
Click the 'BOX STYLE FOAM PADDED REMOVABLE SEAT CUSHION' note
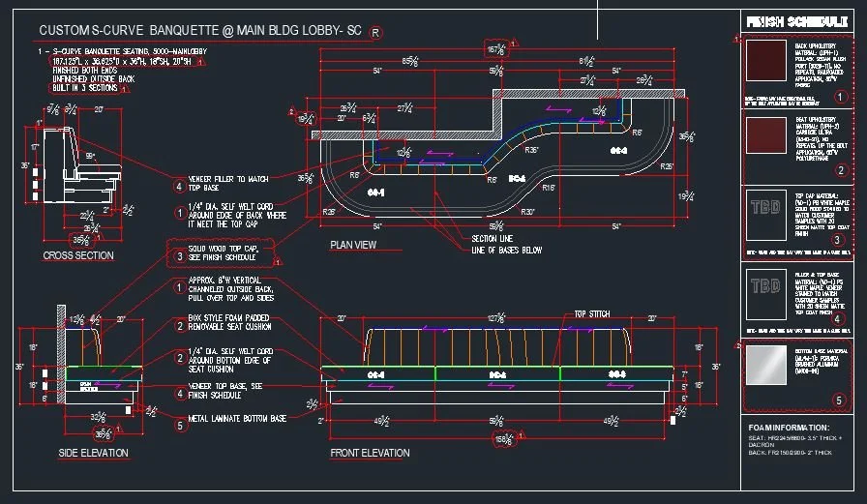pyautogui.click(x=229, y=322)
